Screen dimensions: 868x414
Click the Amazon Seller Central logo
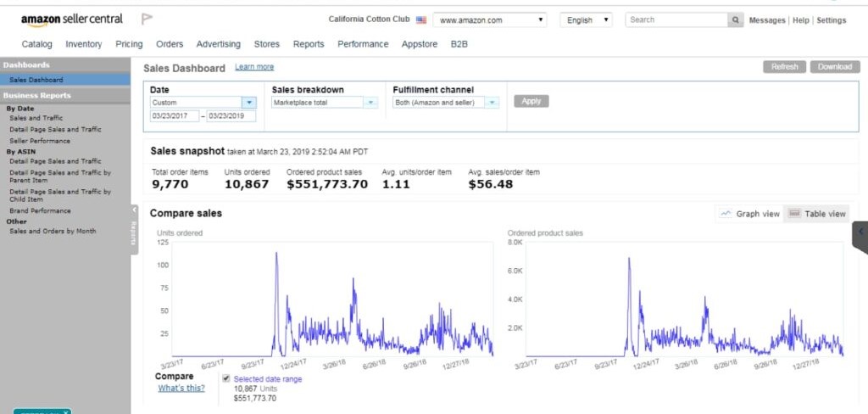72,20
